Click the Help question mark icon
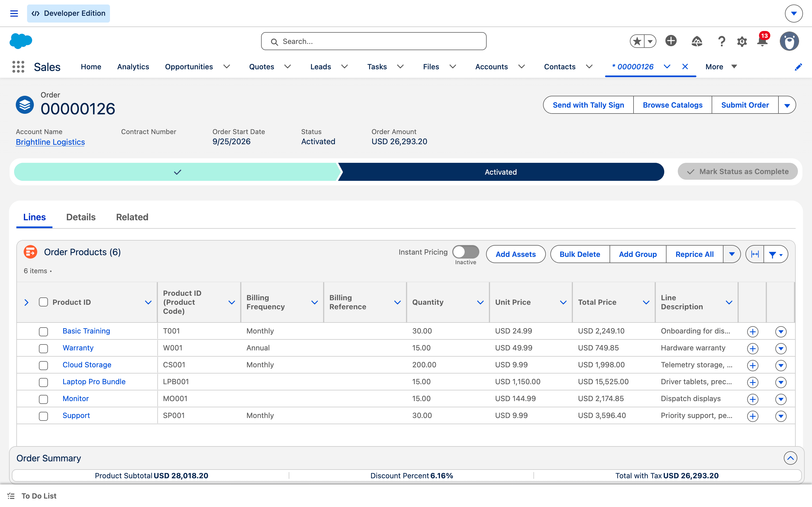Screen dimensions: 812x507 [721, 42]
